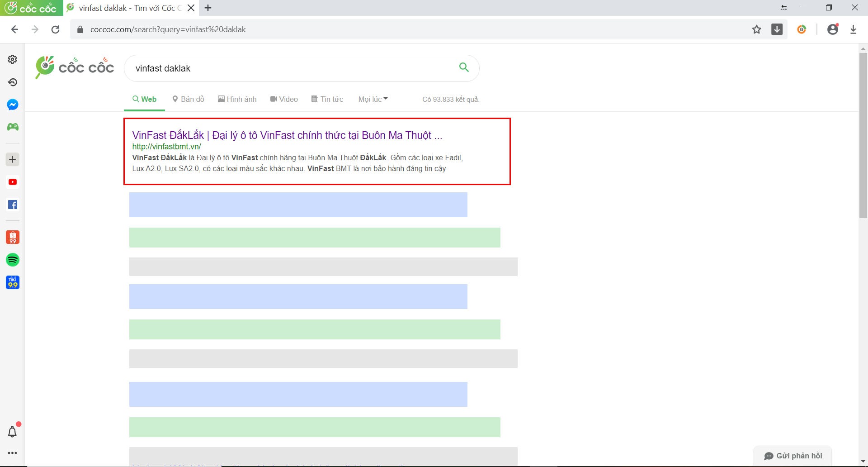Click the tab list icon beside minimize
Screen dimensions: 868x467
pyautogui.click(x=784, y=8)
